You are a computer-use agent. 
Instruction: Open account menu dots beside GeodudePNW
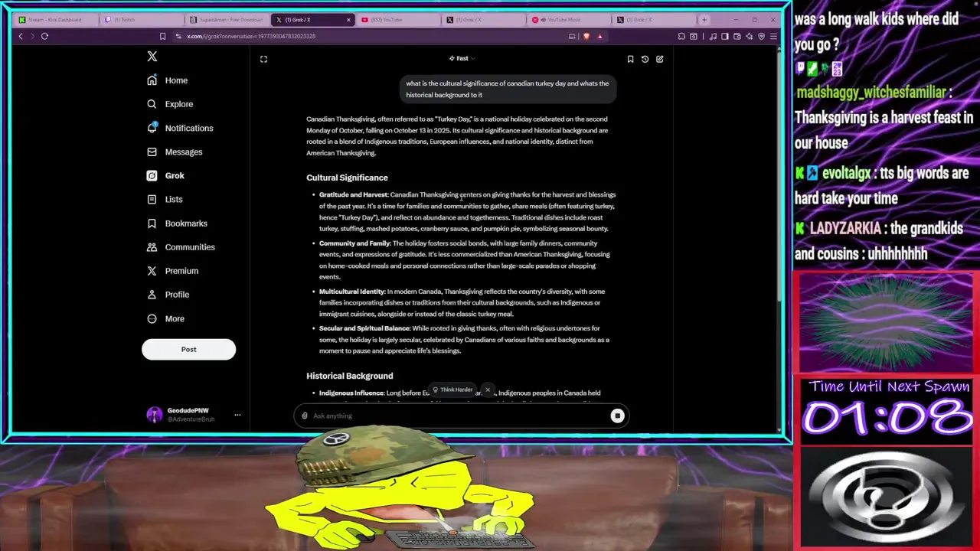coord(237,415)
